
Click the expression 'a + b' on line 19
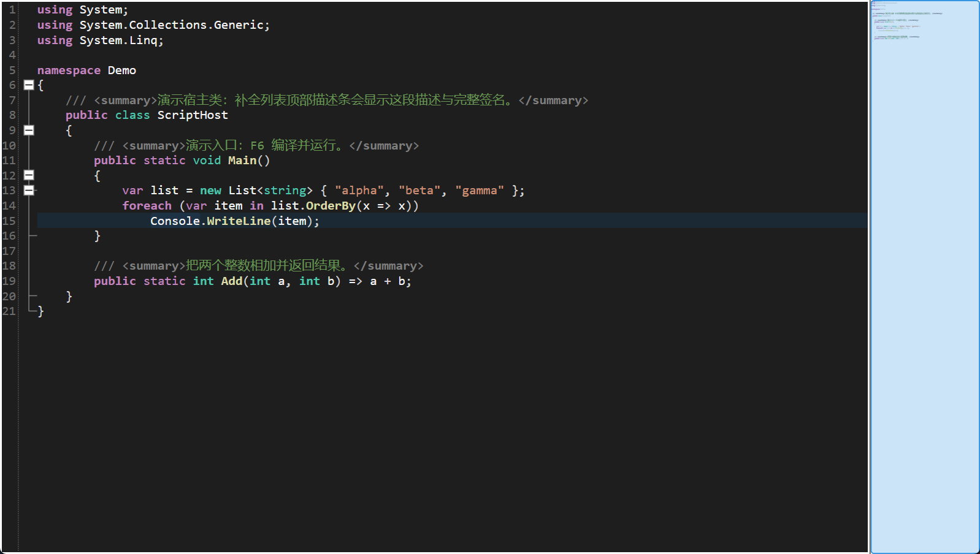coord(387,281)
